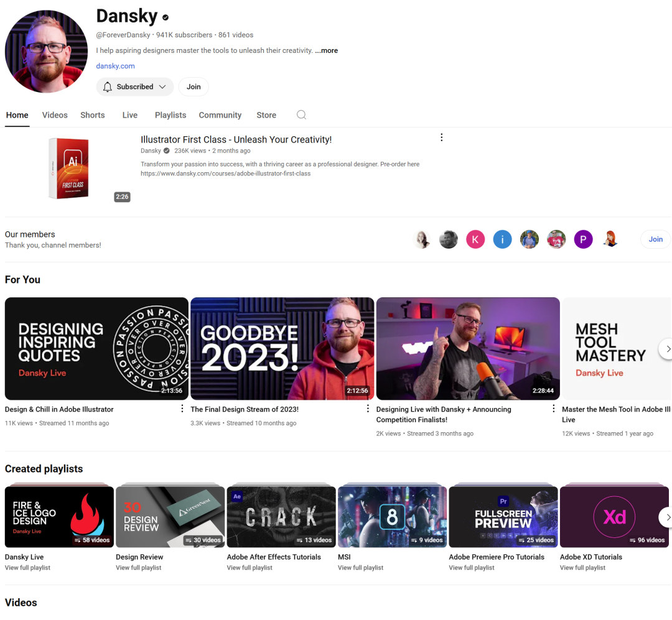Click the purple P member avatar

pyautogui.click(x=583, y=239)
